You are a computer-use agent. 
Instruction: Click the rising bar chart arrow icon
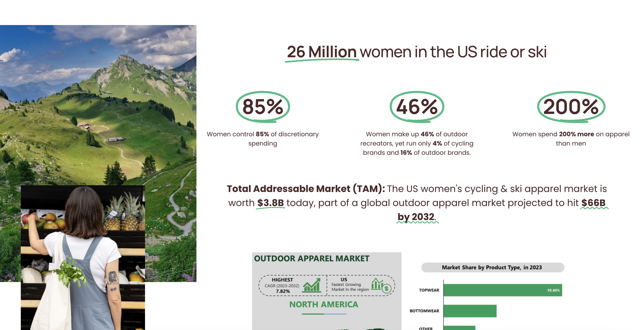click(x=312, y=285)
